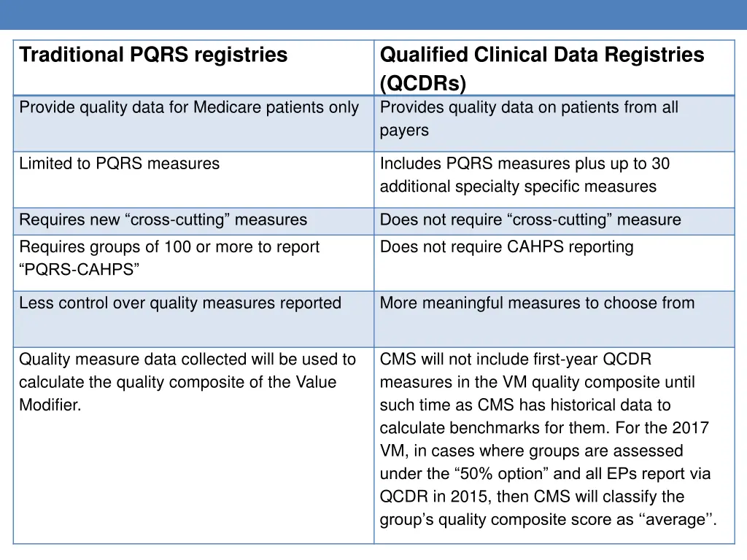Select the "Limited to PQRS measures" cell
The width and height of the screenshot is (747, 560).
119,164
